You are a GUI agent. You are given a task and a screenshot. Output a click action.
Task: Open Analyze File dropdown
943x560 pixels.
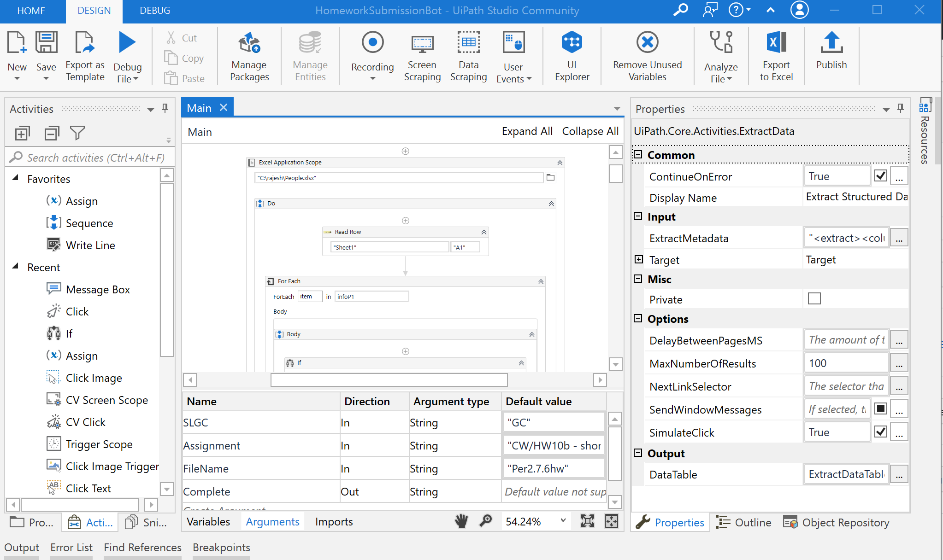730,79
